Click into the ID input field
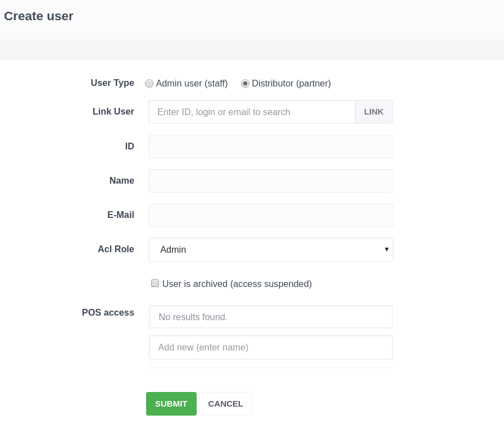 [270, 147]
